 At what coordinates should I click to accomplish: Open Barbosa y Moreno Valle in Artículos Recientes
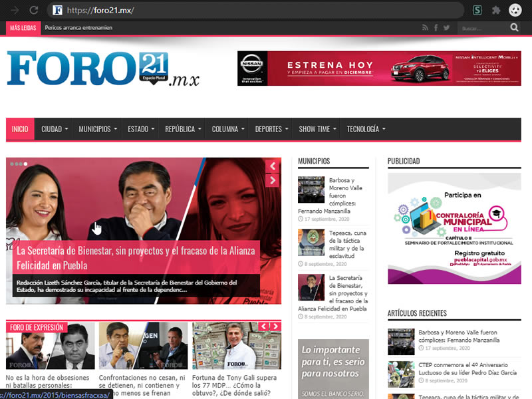click(459, 336)
